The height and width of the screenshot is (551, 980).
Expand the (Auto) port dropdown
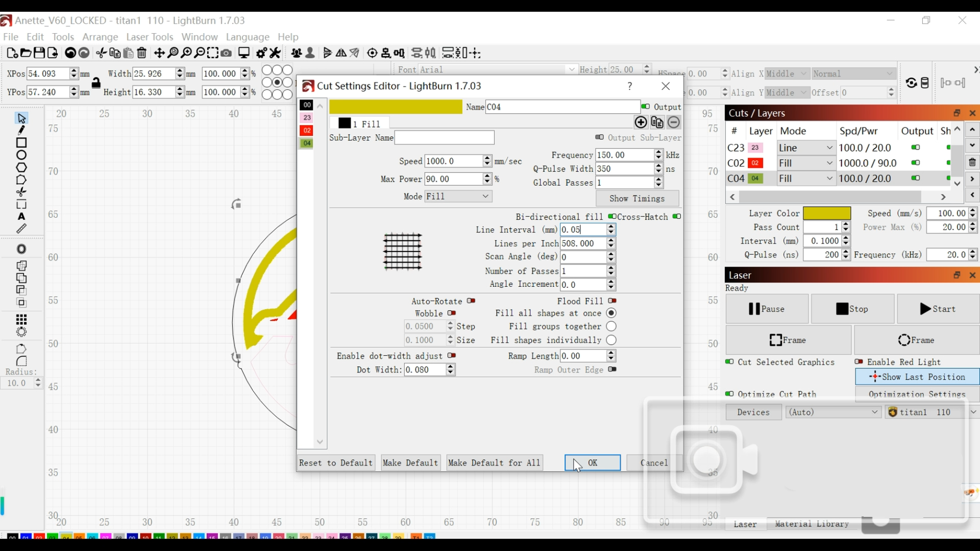(x=833, y=412)
